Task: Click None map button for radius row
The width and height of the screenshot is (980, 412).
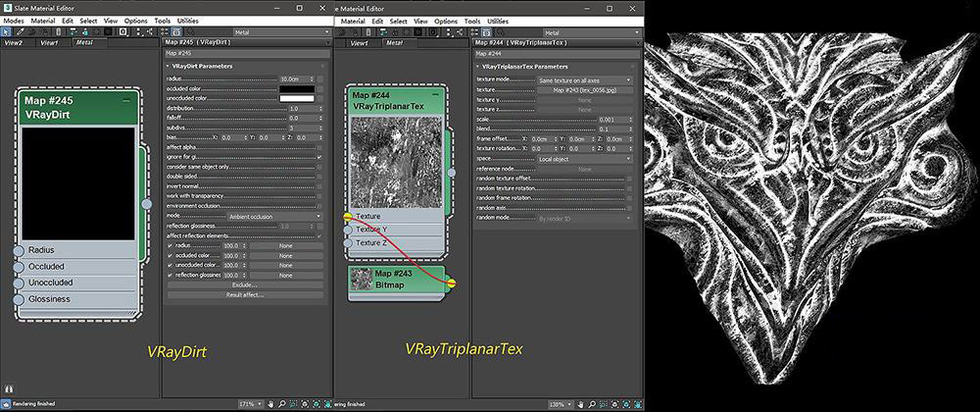Action: [x=285, y=245]
